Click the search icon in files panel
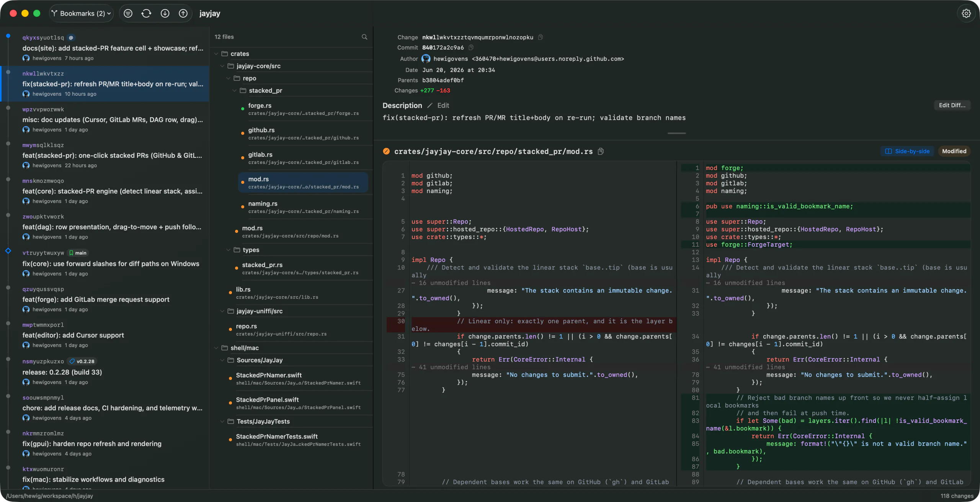The image size is (980, 502). (x=364, y=37)
